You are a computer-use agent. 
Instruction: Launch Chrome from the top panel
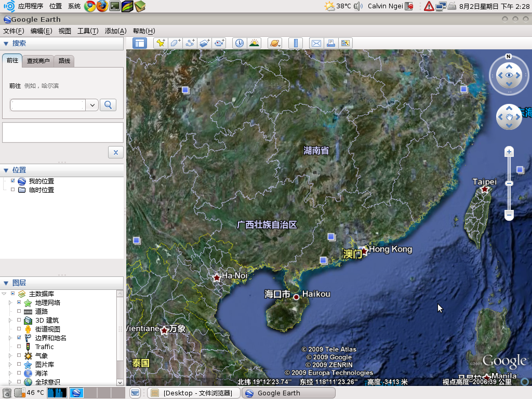90,6
